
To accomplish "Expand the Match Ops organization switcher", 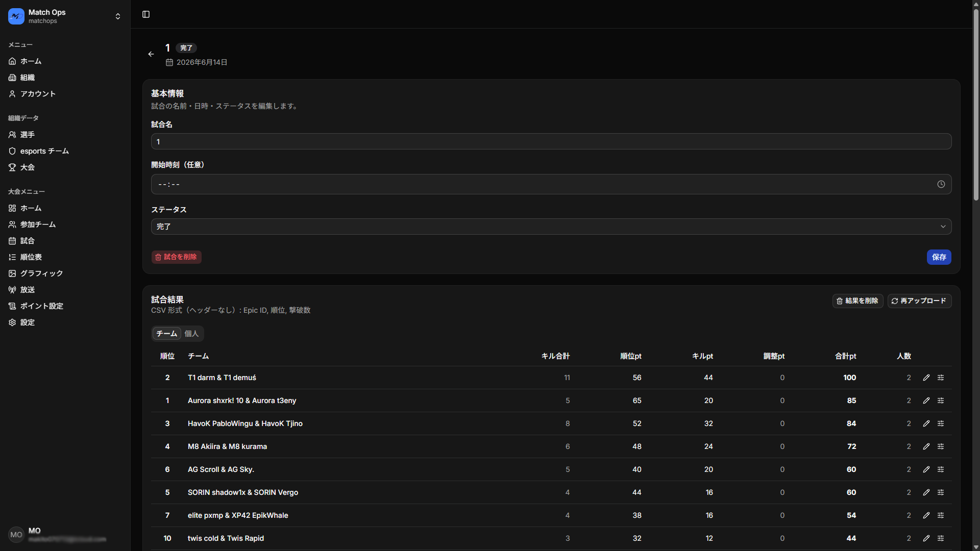I will point(118,16).
